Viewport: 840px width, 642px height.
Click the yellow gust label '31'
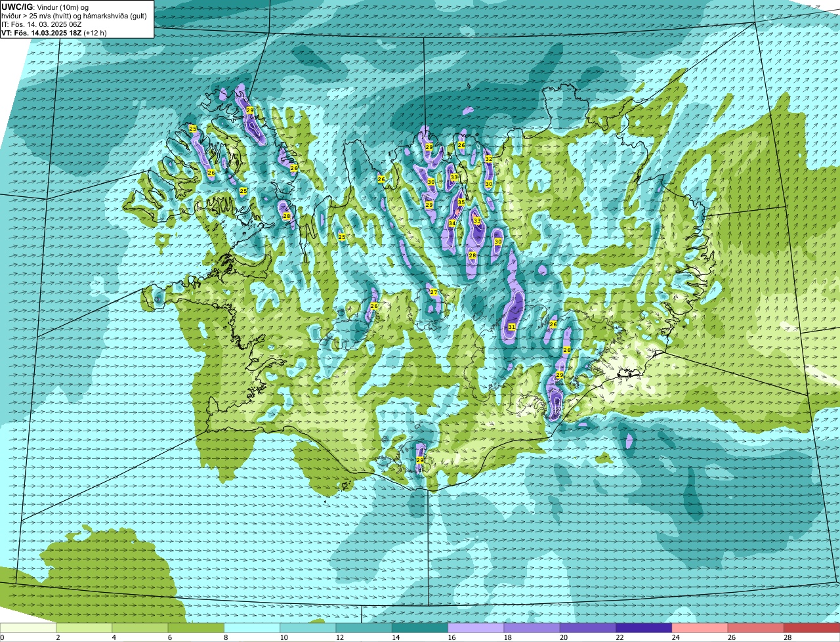click(512, 327)
